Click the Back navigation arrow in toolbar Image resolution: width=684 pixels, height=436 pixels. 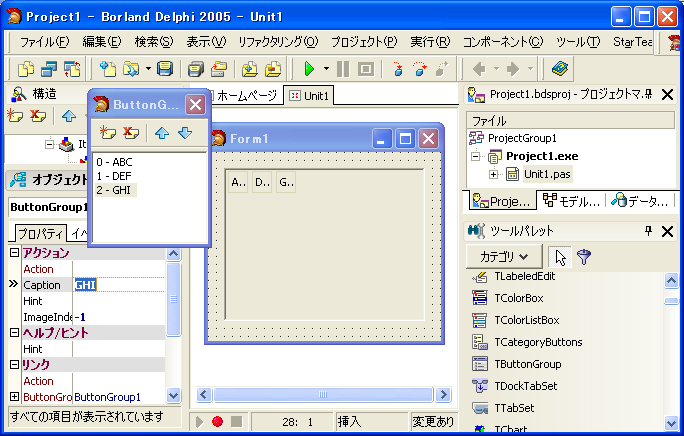(479, 69)
